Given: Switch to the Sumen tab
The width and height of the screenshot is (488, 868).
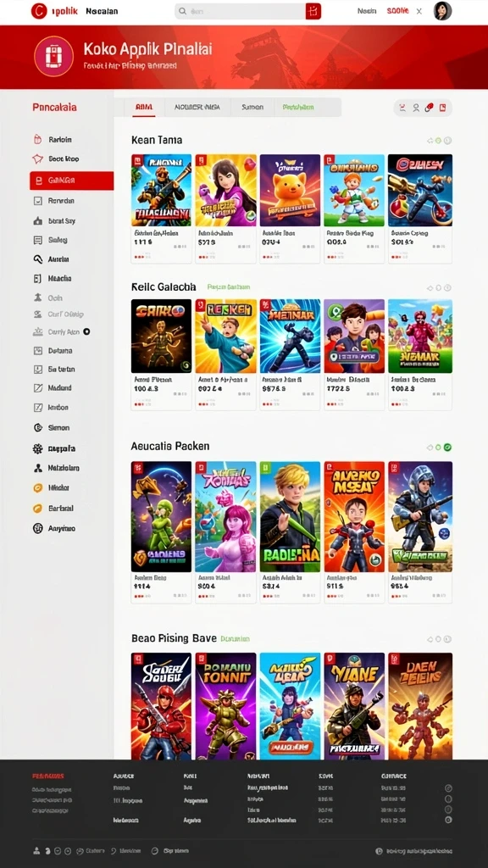Looking at the screenshot, I should (252, 108).
